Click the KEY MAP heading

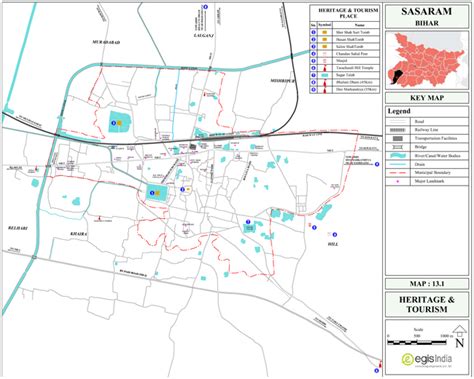click(427, 98)
